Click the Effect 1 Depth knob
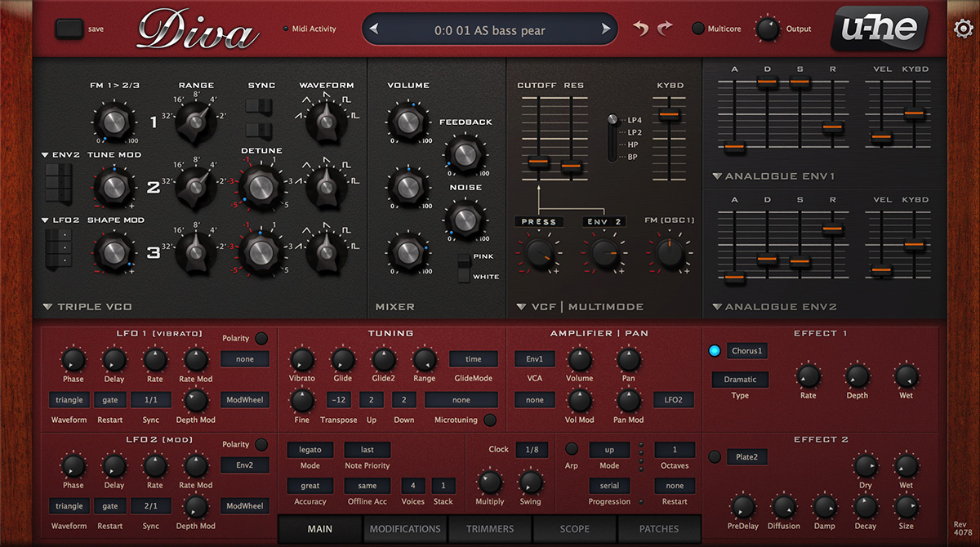 pos(857,376)
